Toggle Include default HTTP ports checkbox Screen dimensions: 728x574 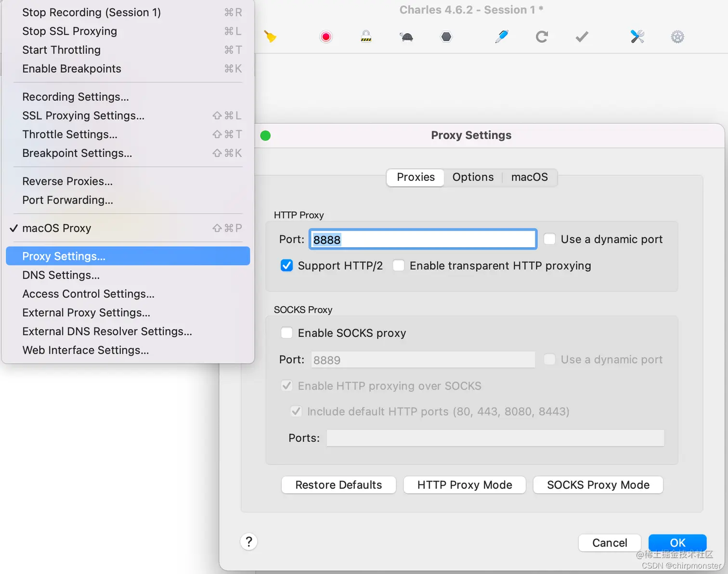296,411
